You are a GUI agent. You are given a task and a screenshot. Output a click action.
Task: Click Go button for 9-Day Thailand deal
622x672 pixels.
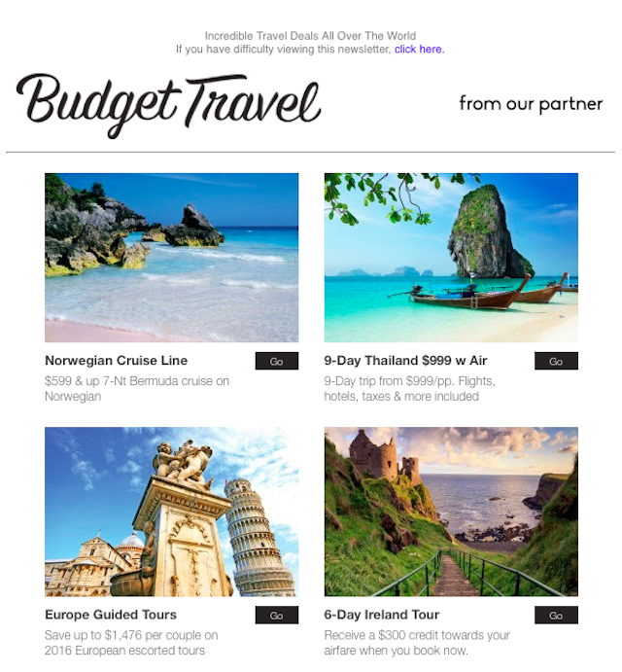[556, 362]
